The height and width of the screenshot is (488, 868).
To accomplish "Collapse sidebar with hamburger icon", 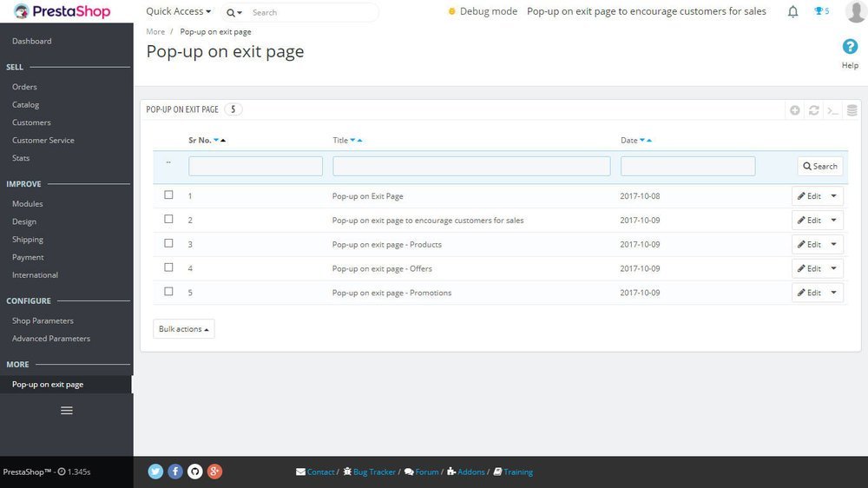I will (67, 411).
